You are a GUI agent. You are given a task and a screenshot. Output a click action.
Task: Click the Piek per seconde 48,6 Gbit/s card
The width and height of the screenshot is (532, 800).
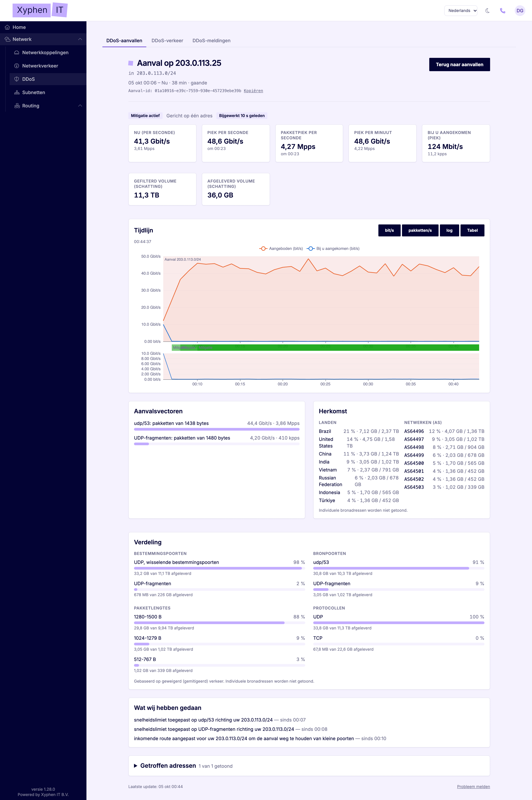[236, 143]
